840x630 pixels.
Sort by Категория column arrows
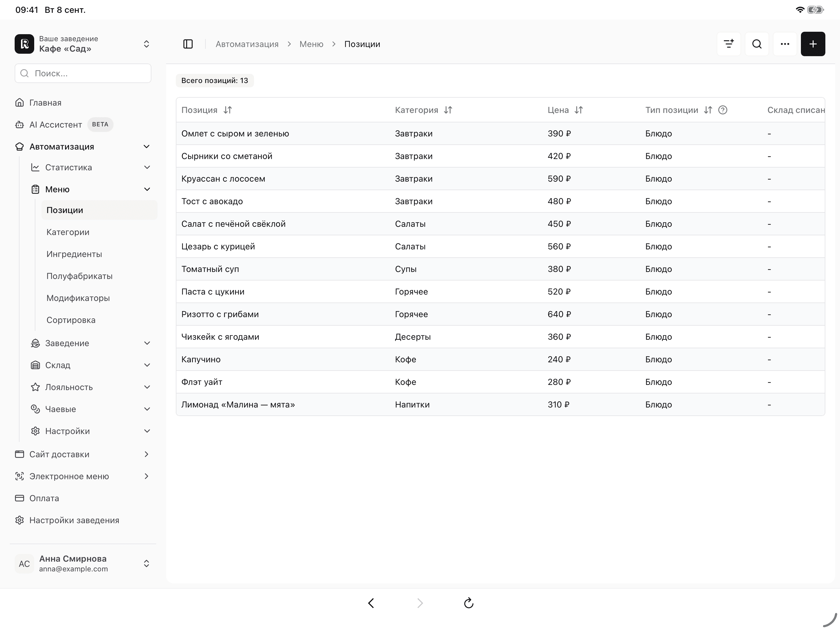click(x=448, y=110)
